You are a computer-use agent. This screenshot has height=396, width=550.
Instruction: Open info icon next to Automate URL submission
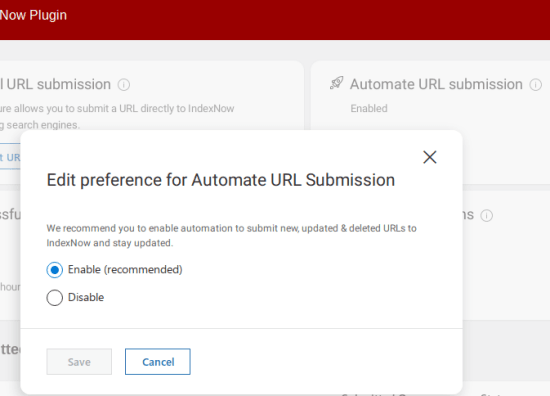(x=536, y=85)
